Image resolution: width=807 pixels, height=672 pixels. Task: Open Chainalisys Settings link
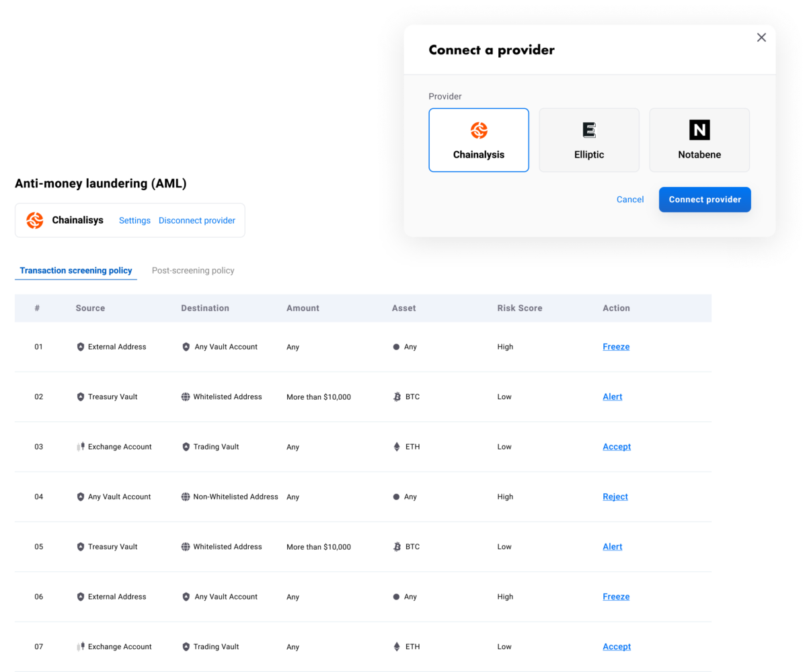point(134,220)
